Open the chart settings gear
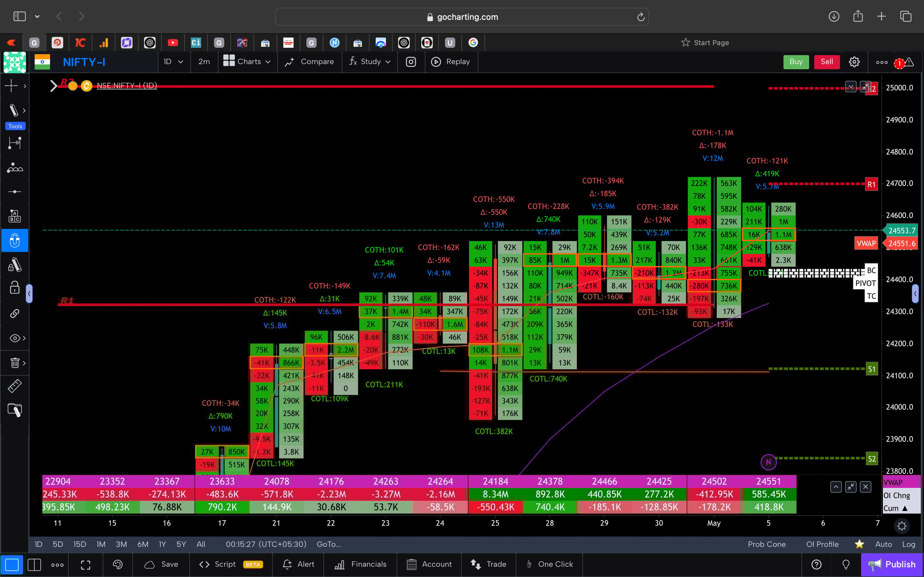 (854, 61)
